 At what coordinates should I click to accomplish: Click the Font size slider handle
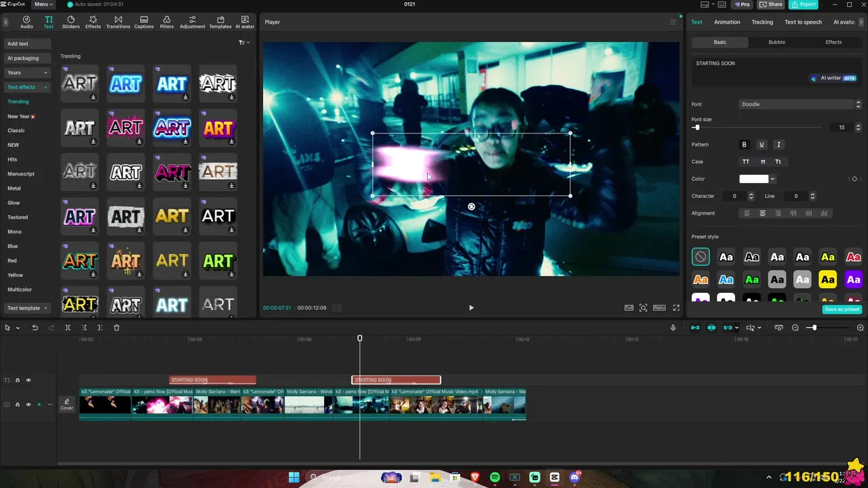pos(696,127)
